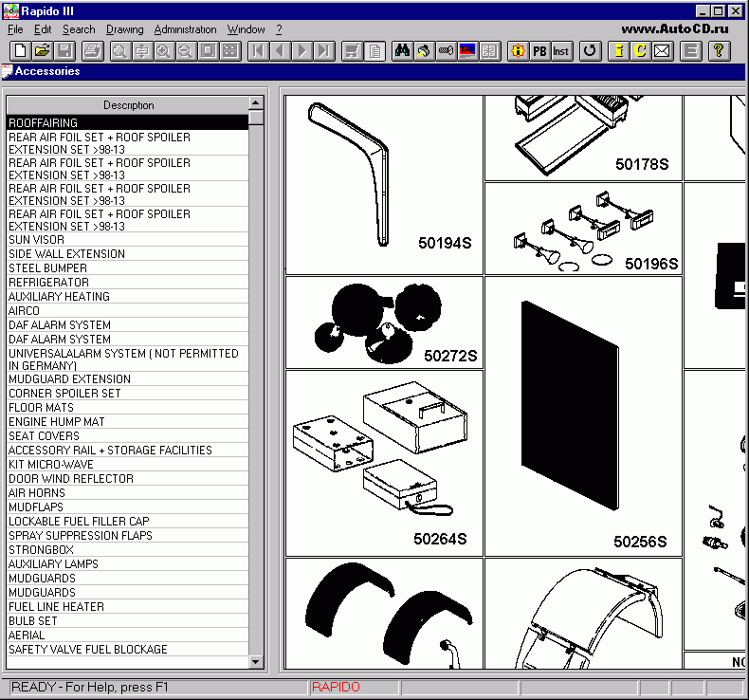Open the 50272S part thumbnail

tap(384, 322)
